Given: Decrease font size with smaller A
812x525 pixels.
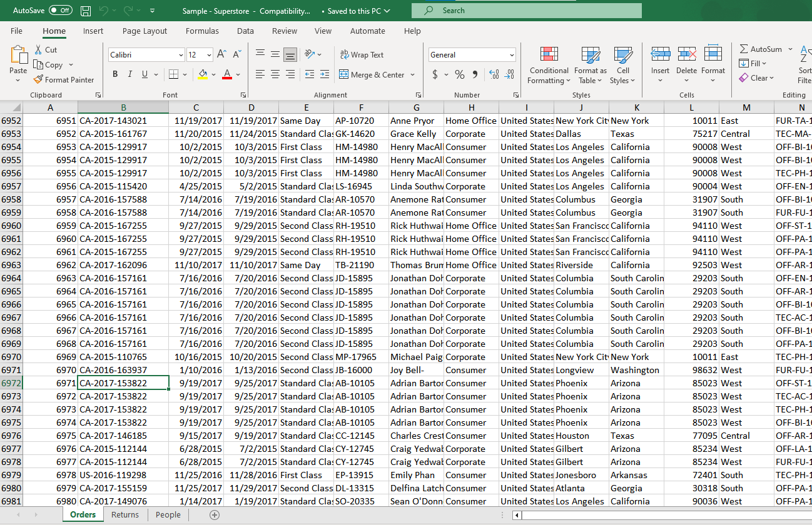Looking at the screenshot, I should [x=237, y=55].
